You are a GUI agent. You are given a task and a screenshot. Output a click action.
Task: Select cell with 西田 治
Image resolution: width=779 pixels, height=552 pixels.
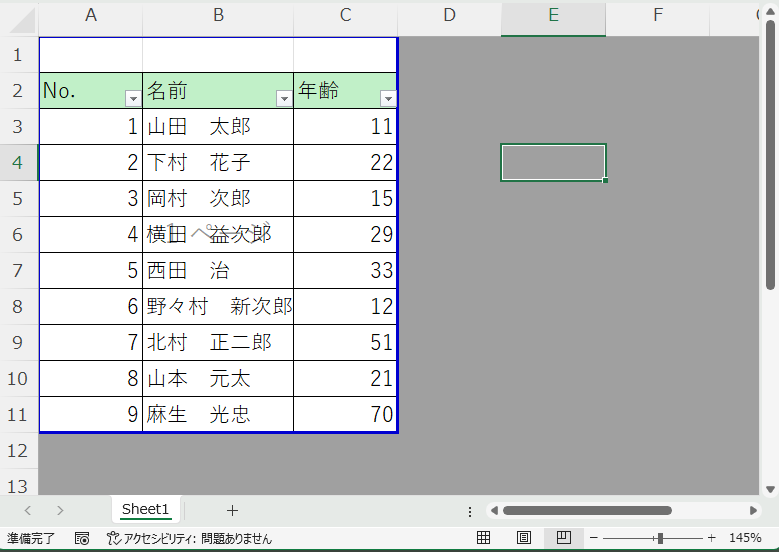[218, 270]
